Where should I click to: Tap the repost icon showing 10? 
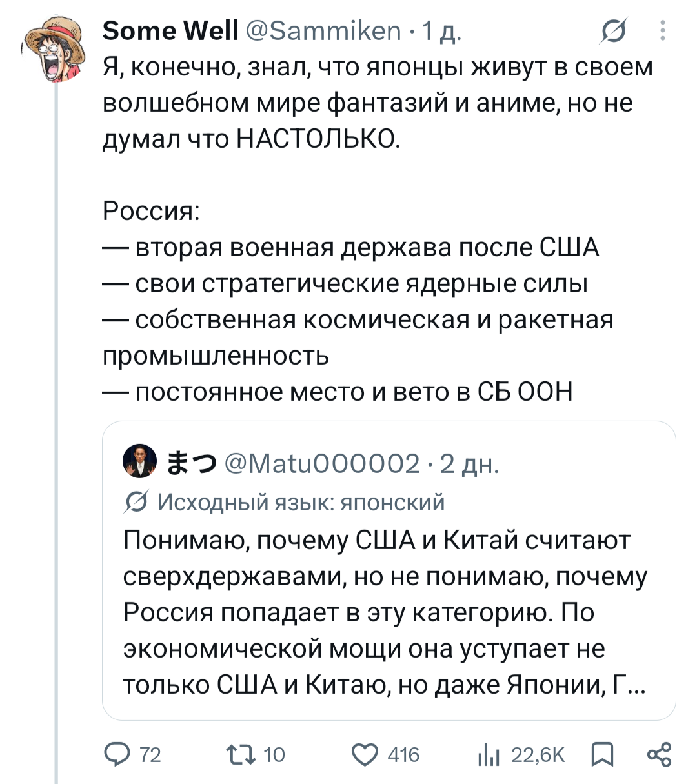tap(239, 754)
